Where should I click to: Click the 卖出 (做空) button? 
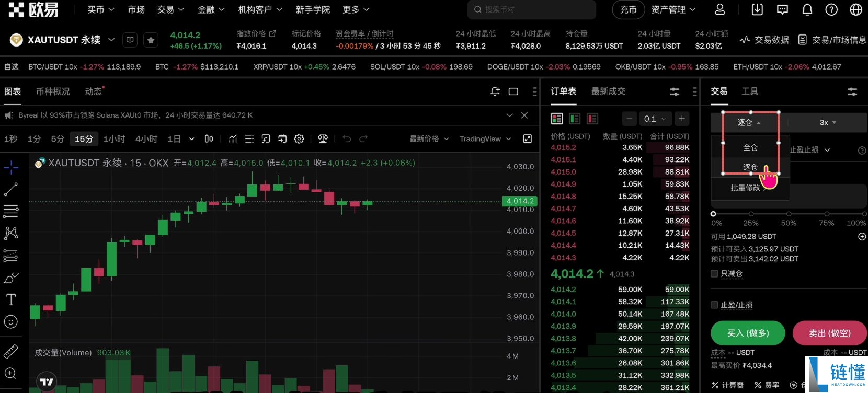pos(830,333)
